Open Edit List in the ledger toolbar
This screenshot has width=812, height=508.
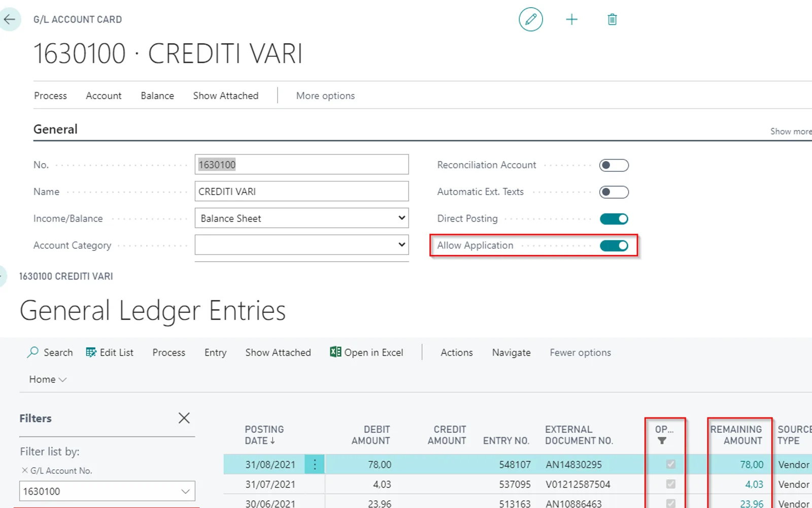(x=110, y=353)
